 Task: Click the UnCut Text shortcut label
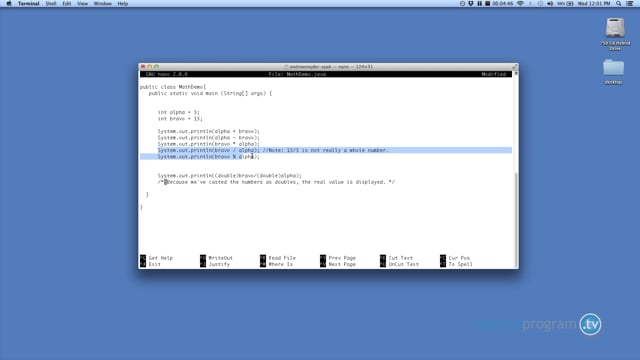pyautogui.click(x=404, y=264)
